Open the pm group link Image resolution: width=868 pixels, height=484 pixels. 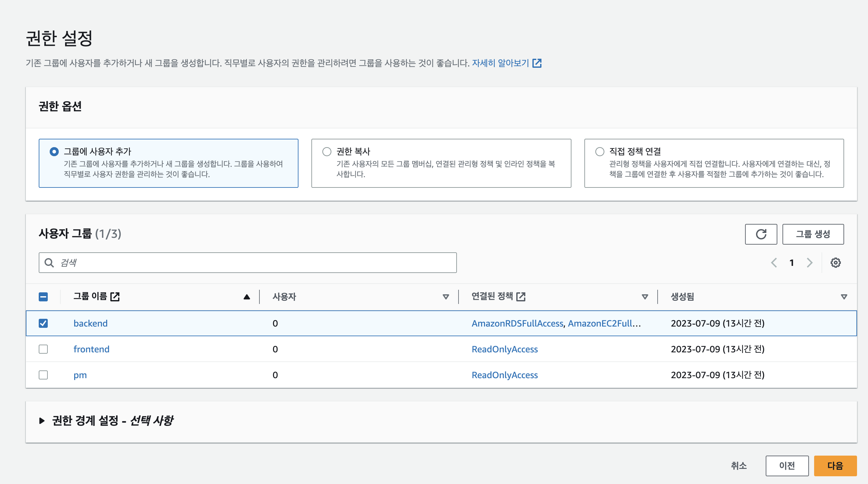pyautogui.click(x=80, y=375)
